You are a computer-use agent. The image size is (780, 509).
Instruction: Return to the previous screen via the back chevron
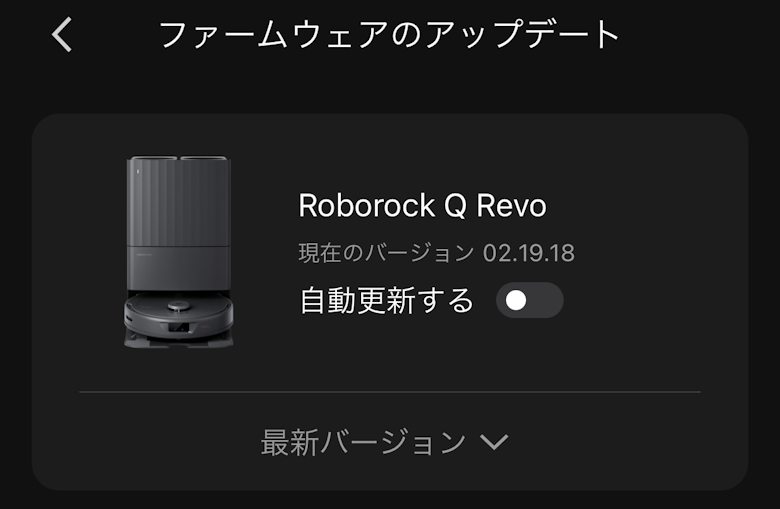[62, 34]
